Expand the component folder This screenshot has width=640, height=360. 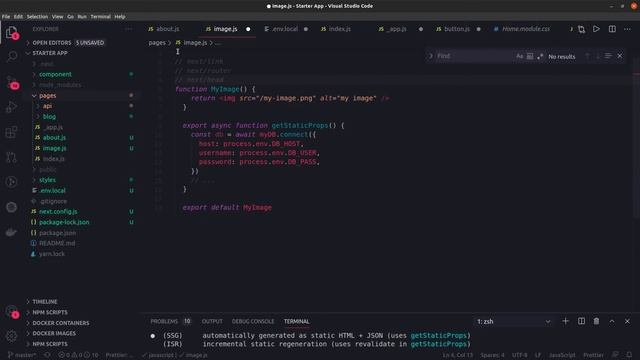(55, 74)
